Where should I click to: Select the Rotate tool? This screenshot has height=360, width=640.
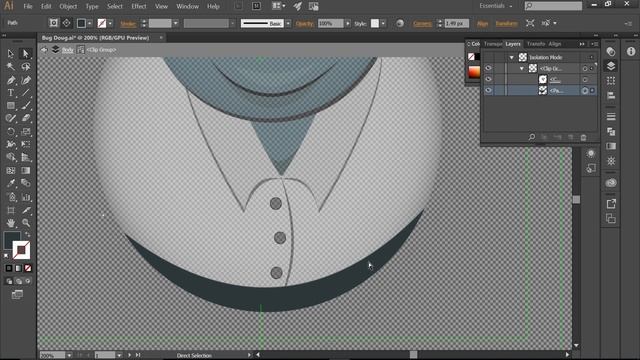coord(11,131)
